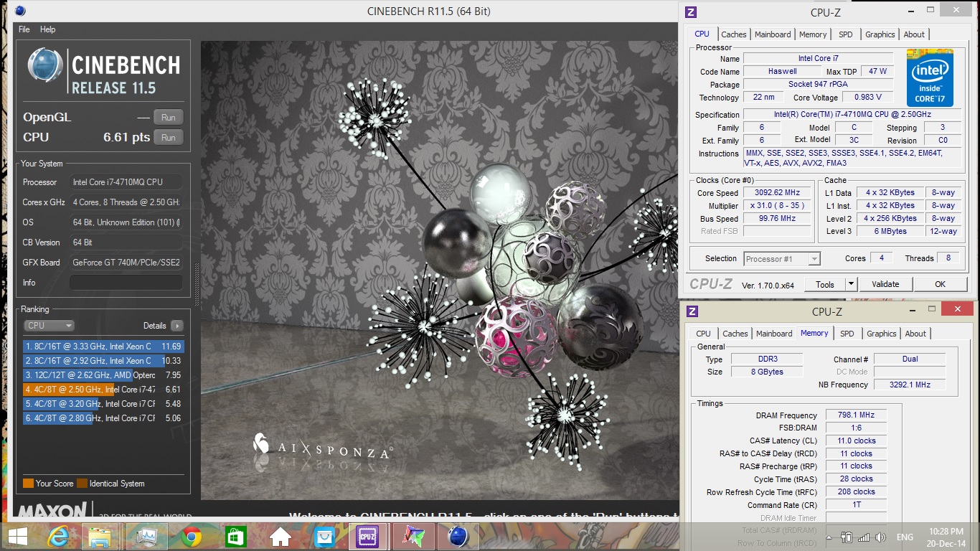
Task: Launch Internet Explorer from the taskbar
Action: click(58, 537)
